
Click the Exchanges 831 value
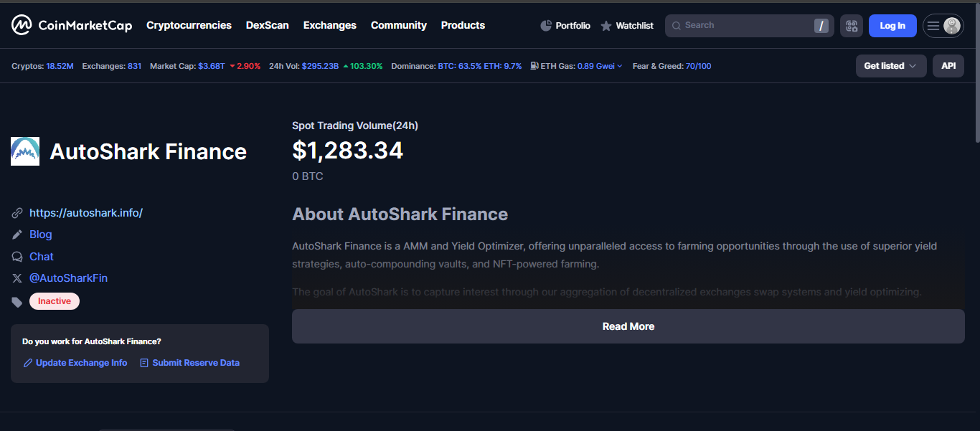coord(134,66)
